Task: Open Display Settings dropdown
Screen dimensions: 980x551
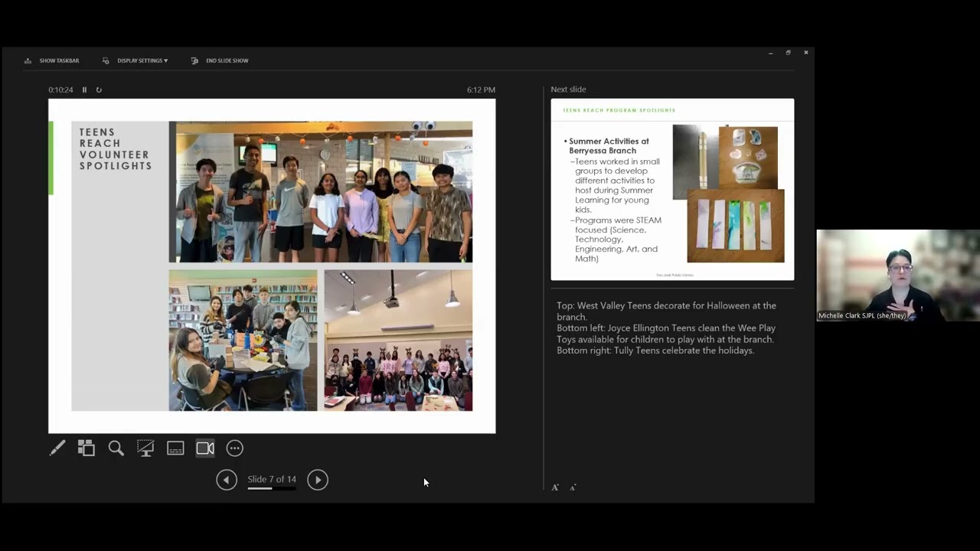Action: click(135, 60)
